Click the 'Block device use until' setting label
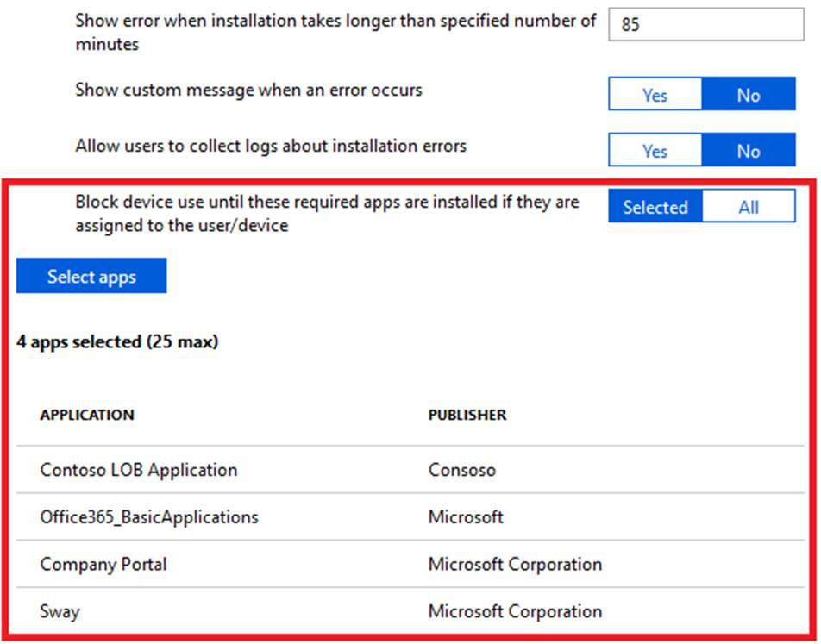The height and width of the screenshot is (644, 821). [327, 214]
